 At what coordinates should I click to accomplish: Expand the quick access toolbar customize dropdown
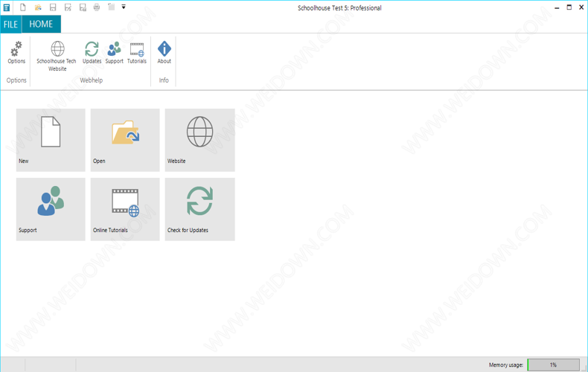tap(124, 7)
